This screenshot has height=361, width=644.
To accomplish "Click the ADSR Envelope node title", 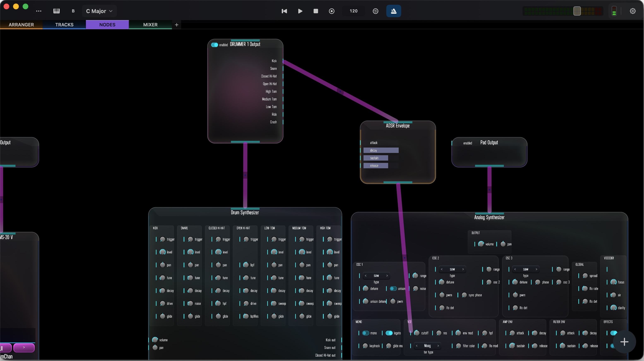I will [x=397, y=126].
